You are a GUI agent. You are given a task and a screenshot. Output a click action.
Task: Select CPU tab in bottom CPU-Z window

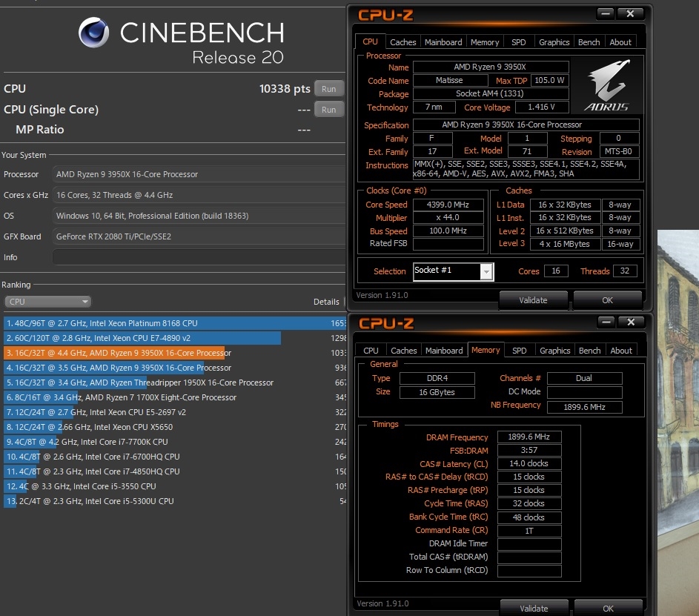[371, 351]
